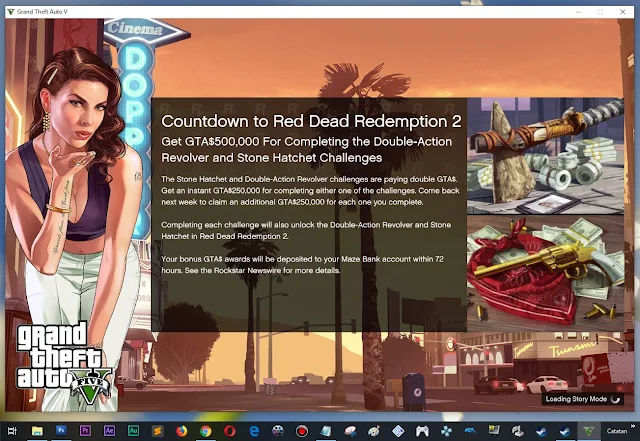Switch to Grand Theft Auto V taskbar icon
The height and width of the screenshot is (441, 640).
[x=588, y=431]
